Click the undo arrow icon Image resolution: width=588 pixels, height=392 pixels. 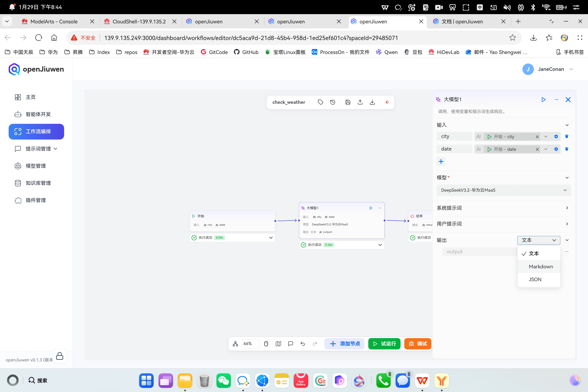302,344
